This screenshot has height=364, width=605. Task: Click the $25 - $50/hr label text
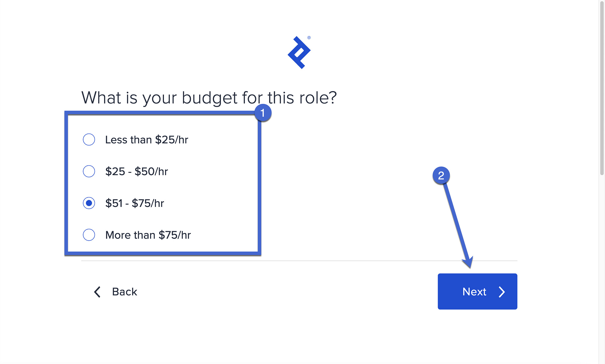click(137, 171)
